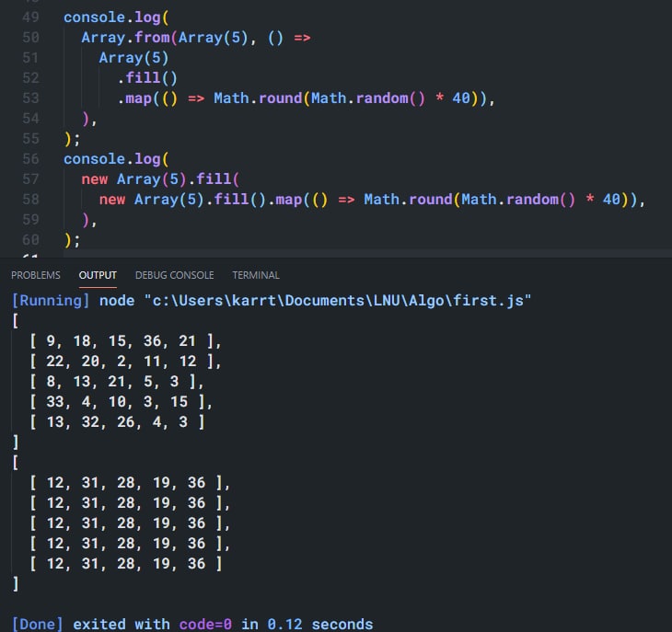Click 'console.log(' on line 56
Screen dimensions: 672x632
[x=116, y=159]
